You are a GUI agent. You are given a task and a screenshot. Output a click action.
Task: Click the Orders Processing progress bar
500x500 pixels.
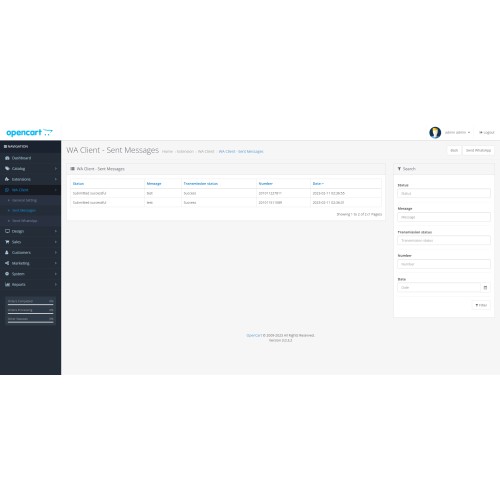click(x=31, y=313)
